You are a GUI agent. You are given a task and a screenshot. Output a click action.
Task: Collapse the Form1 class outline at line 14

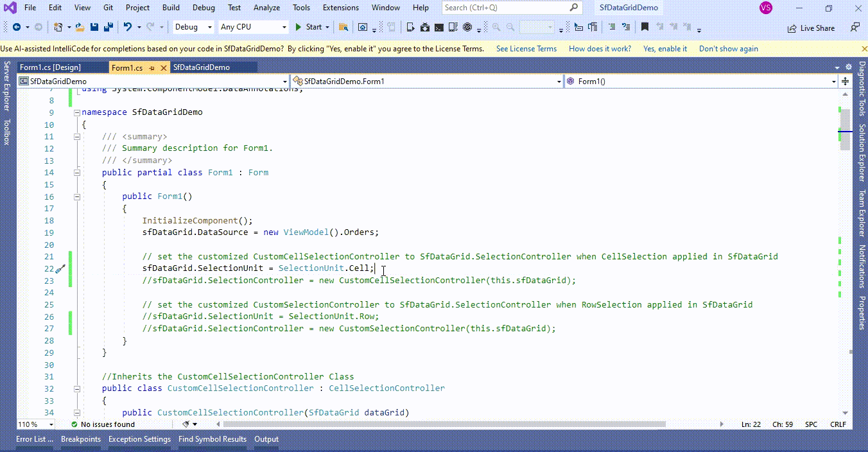[77, 173]
